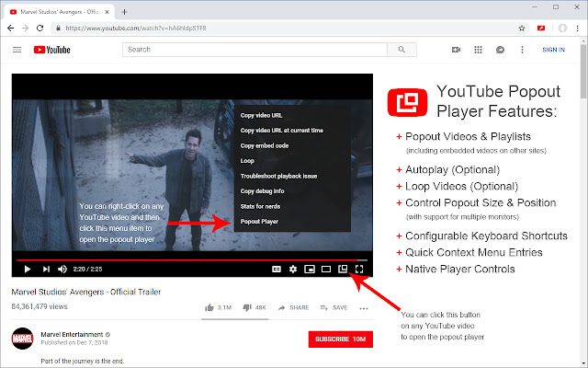The width and height of the screenshot is (588, 368).
Task: Seek on the red video progress bar
Action: pos(192,259)
